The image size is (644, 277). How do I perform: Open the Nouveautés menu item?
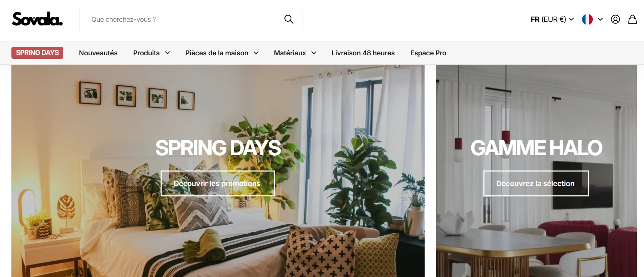[x=98, y=53]
